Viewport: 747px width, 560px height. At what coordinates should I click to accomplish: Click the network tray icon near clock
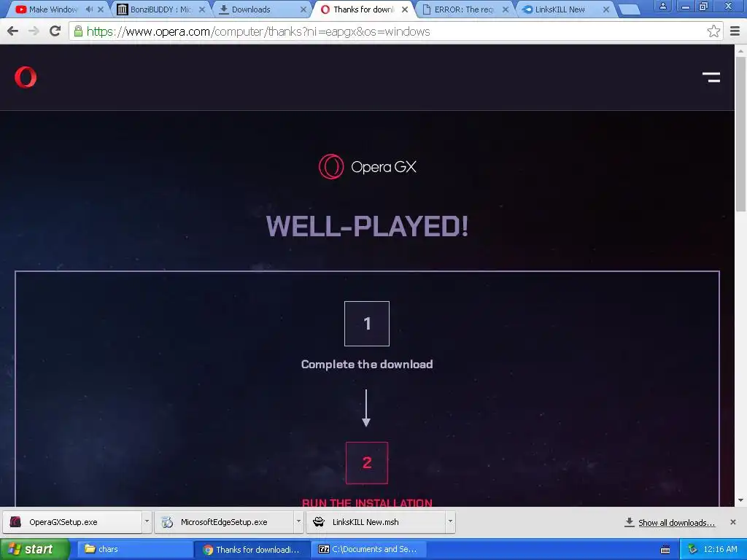[692, 550]
